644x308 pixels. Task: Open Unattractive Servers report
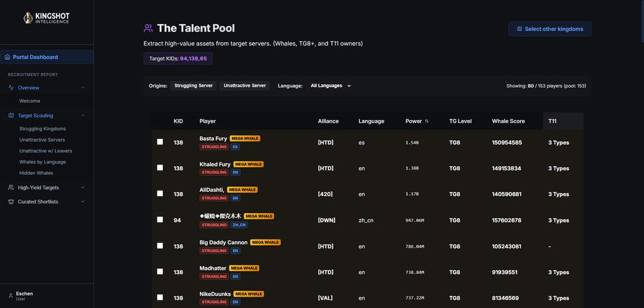(42, 140)
